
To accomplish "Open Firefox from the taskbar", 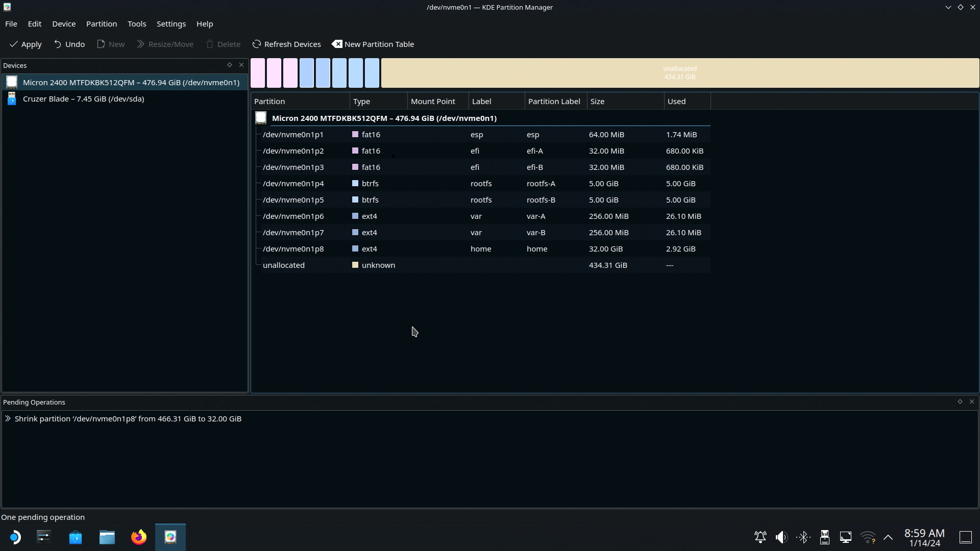I will click(x=138, y=537).
